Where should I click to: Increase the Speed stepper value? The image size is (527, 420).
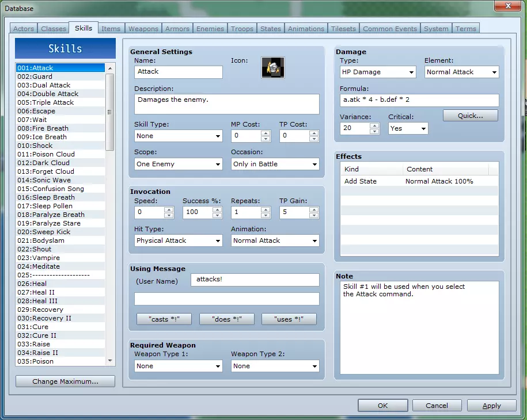(169, 209)
